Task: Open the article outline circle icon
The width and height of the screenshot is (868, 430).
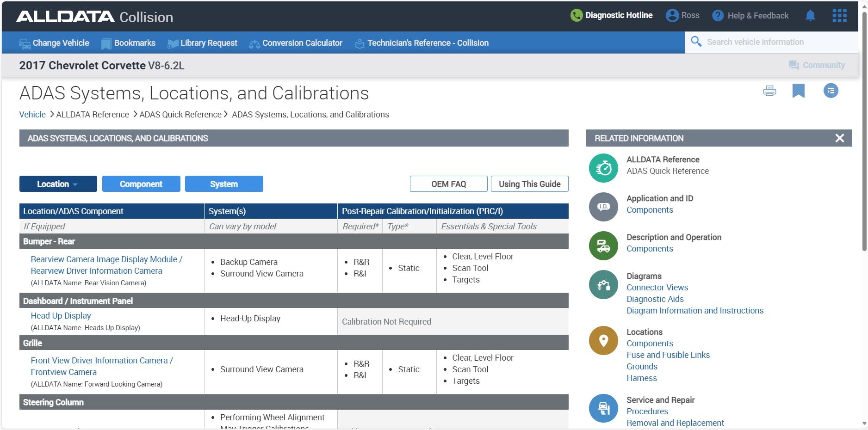Action: pos(831,91)
